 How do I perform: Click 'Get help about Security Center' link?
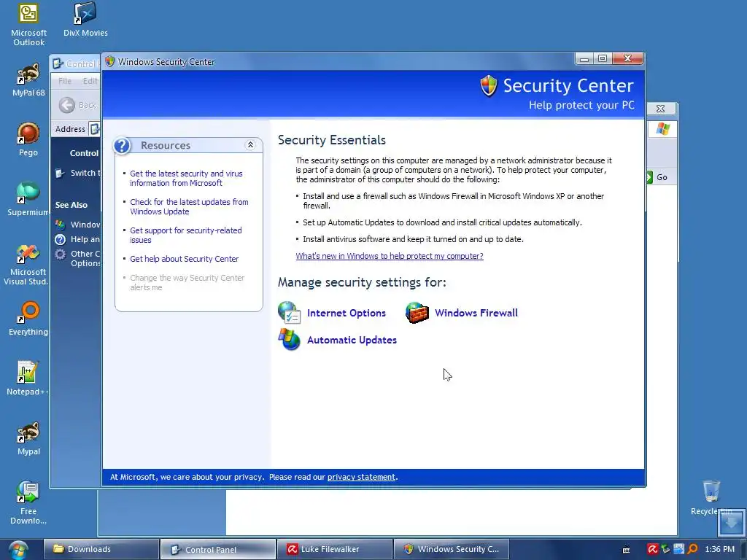pyautogui.click(x=185, y=259)
